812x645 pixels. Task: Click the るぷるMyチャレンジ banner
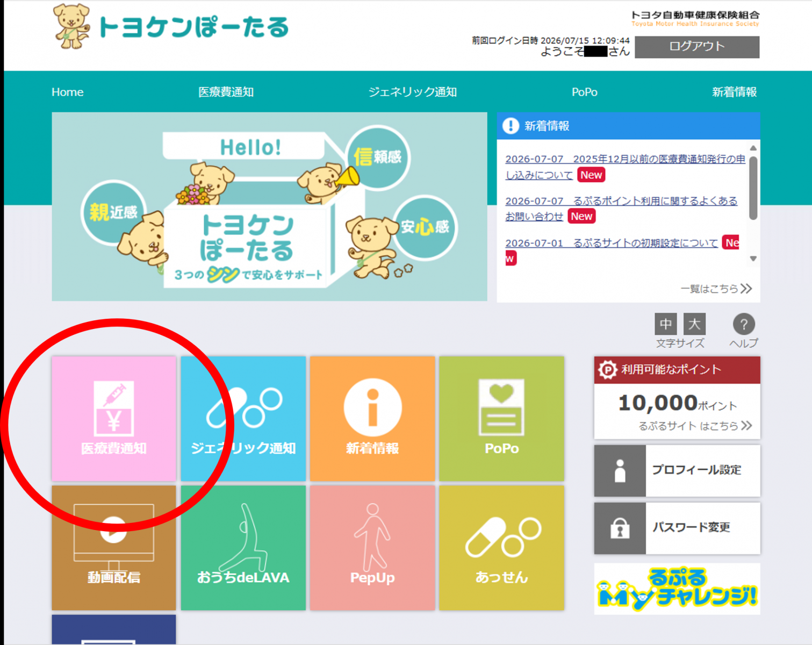[677, 589]
